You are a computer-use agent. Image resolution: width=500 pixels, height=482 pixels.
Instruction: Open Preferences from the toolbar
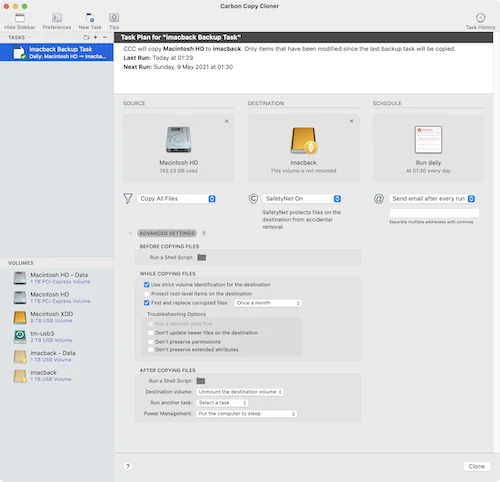point(57,21)
